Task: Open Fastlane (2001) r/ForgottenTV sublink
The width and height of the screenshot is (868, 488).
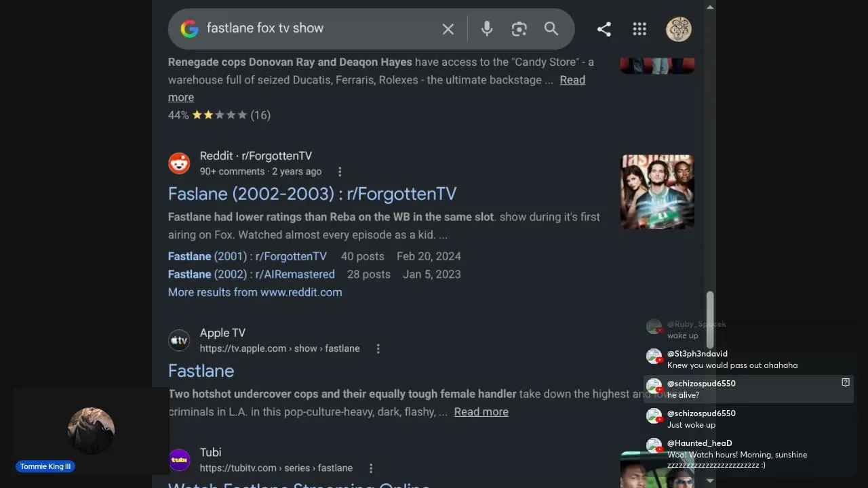Action: click(248, 256)
